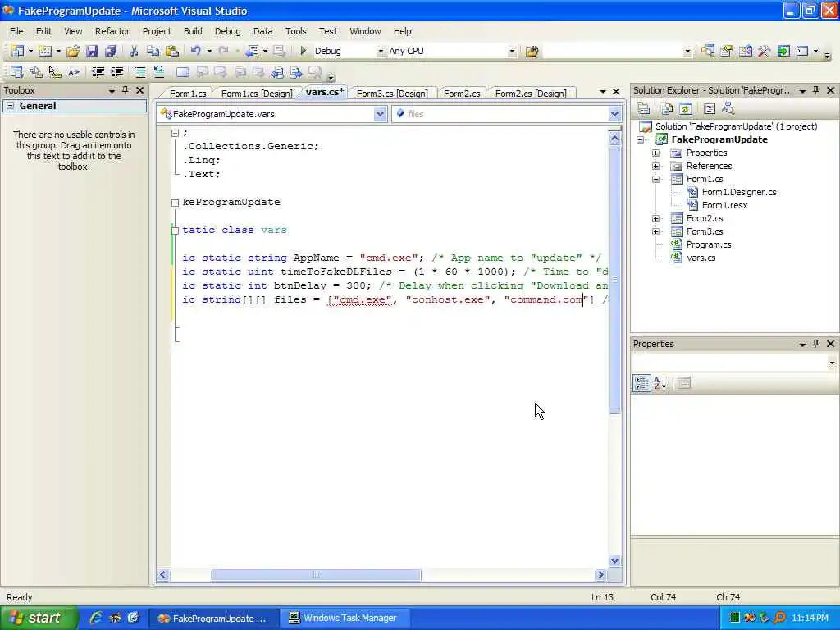Toggle a bookmark on the current line
Viewport: 840px width, 630px height.
[x=183, y=72]
